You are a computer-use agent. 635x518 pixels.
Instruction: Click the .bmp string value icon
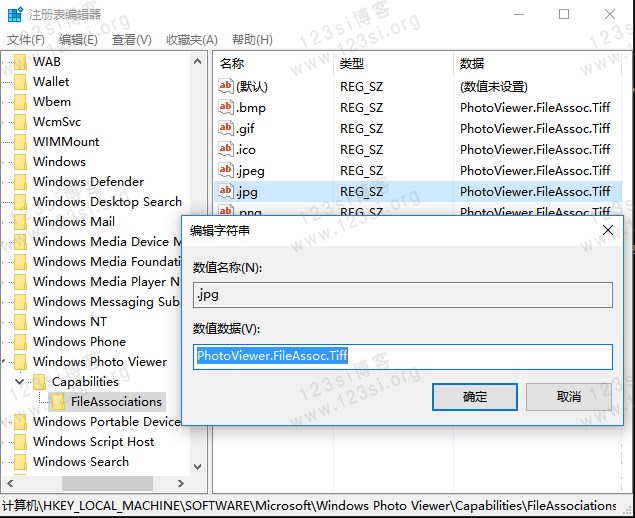226,107
